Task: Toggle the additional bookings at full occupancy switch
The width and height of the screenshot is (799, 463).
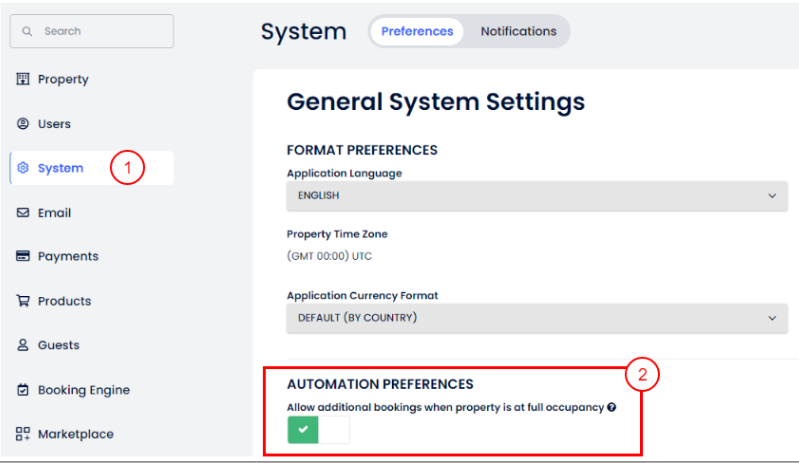Action: pos(319,431)
